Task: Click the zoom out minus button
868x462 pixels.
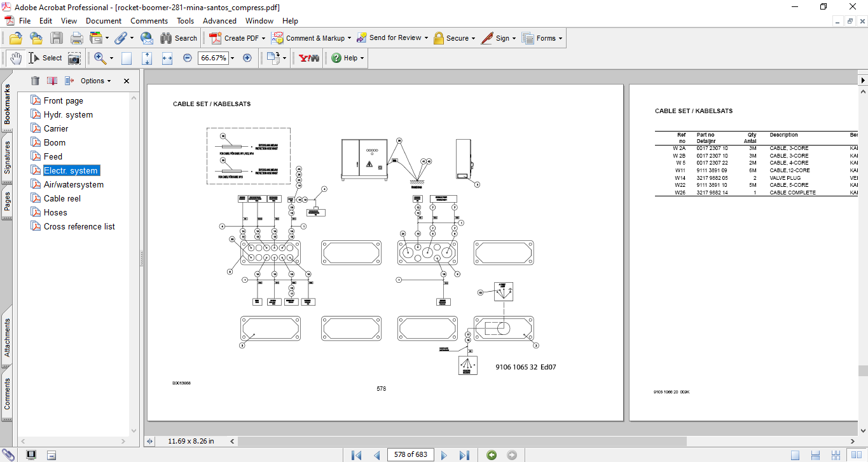Action: click(x=188, y=58)
